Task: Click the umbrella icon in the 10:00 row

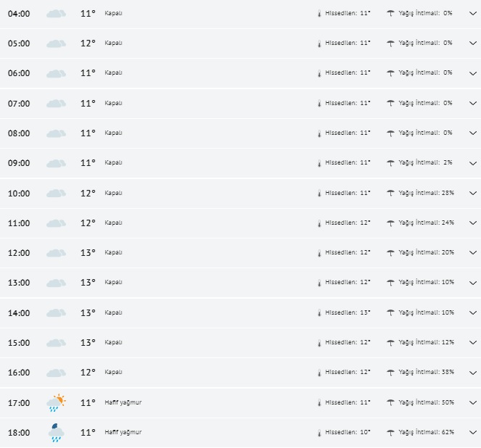Action: tap(391, 193)
